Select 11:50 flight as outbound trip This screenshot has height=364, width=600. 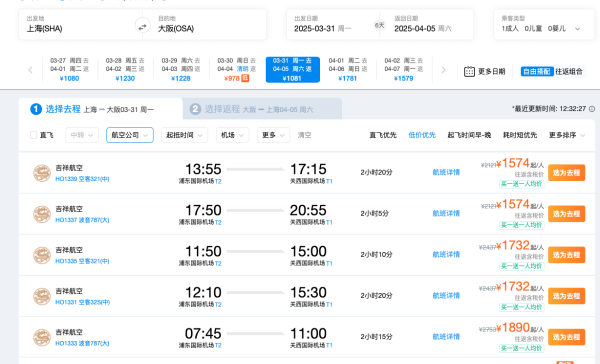[566, 255]
